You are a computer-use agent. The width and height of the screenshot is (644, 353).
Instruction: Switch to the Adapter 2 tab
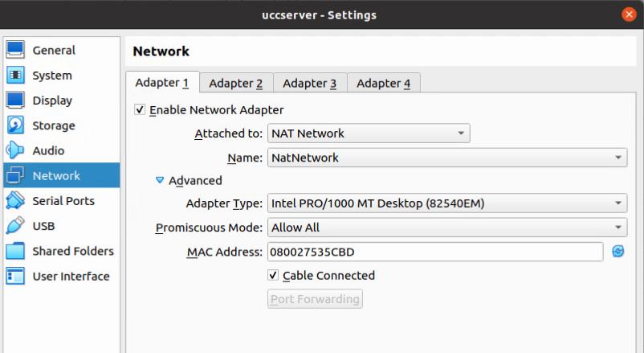point(236,83)
